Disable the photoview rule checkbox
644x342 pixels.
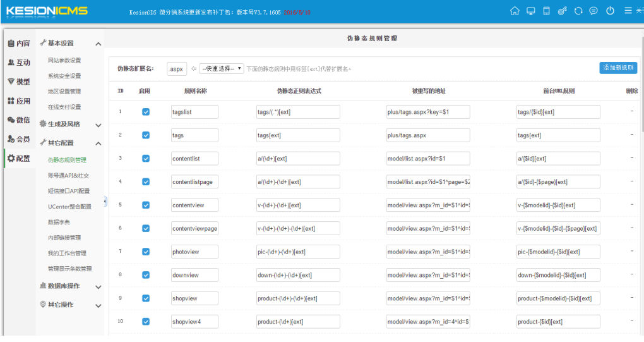(146, 252)
